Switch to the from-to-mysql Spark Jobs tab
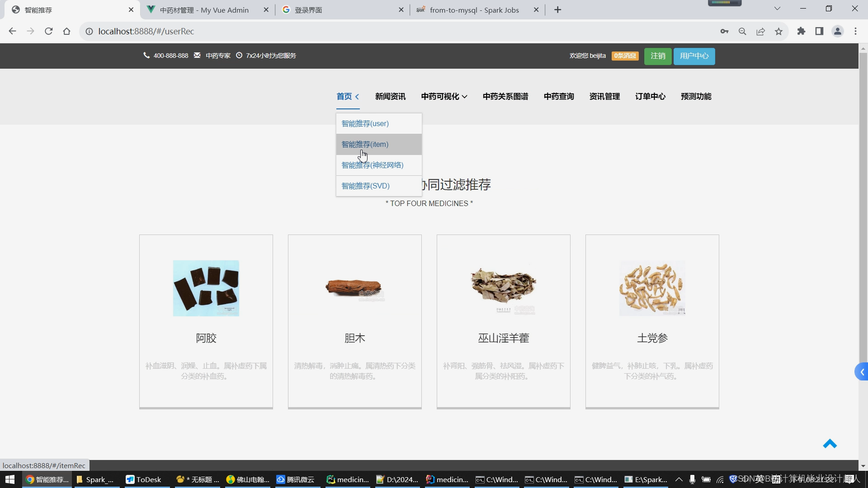 tap(474, 10)
